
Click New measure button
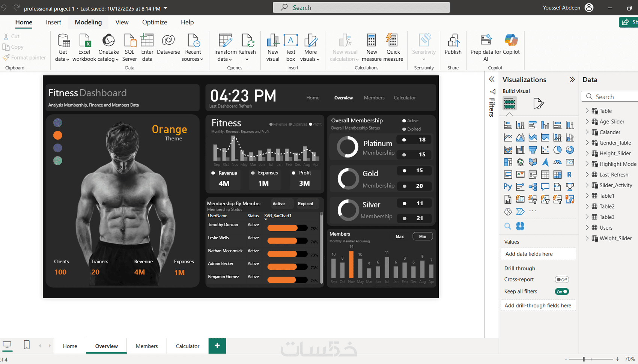coord(372,48)
